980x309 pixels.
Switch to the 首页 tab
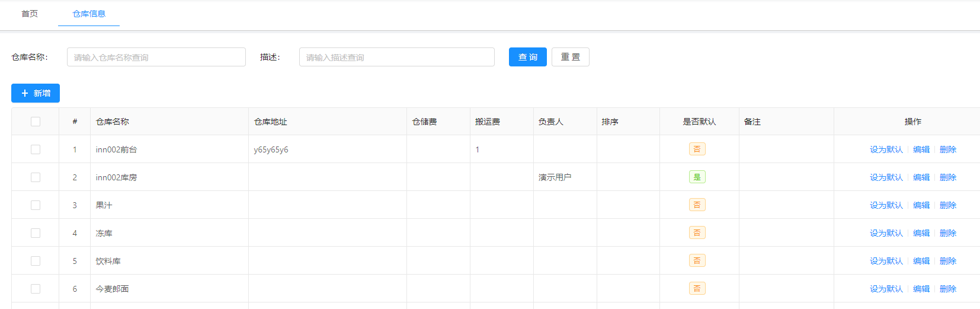30,14
